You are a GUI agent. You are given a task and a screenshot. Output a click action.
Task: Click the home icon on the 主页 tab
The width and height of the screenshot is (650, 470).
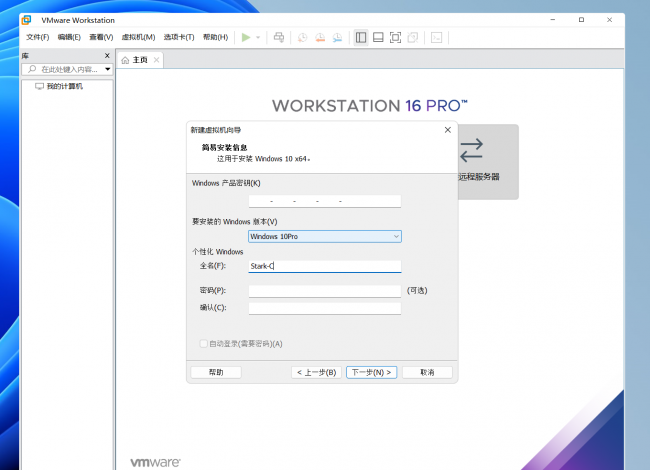coord(125,60)
